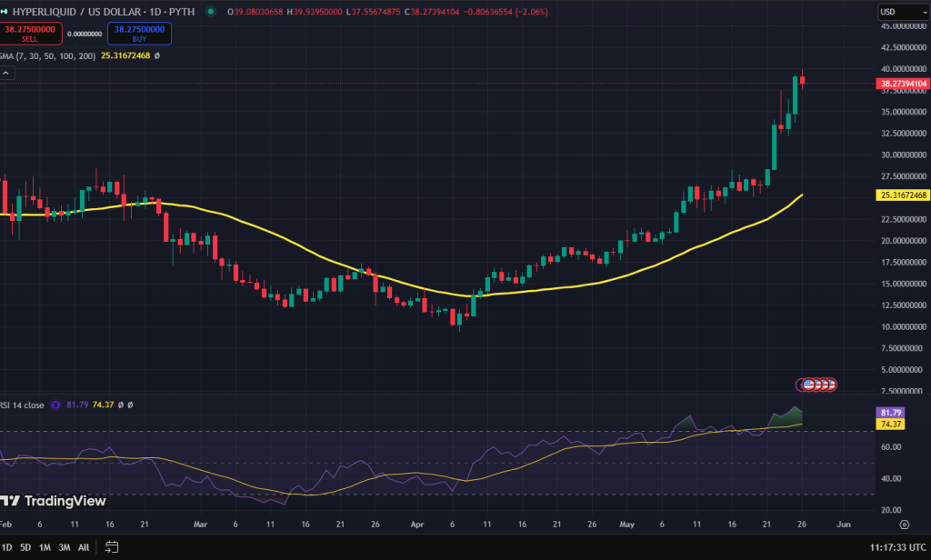Click the Jun label on time axis
The width and height of the screenshot is (931, 560).
click(843, 525)
